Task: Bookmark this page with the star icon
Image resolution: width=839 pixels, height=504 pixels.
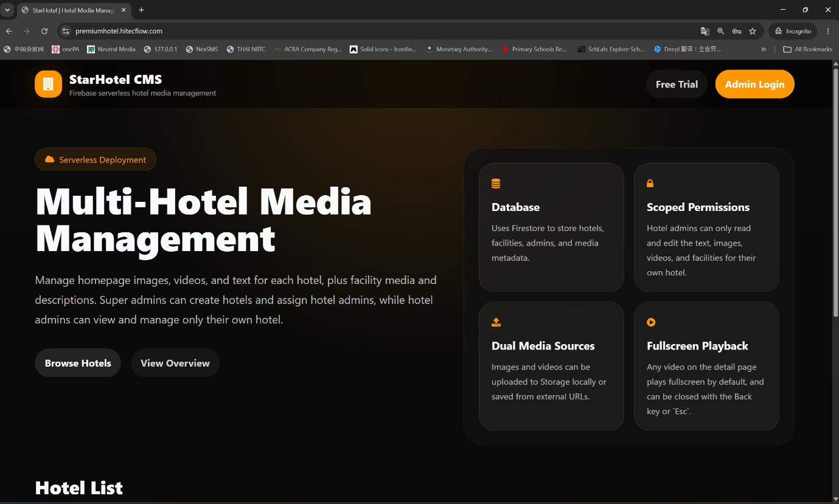Action: [753, 31]
